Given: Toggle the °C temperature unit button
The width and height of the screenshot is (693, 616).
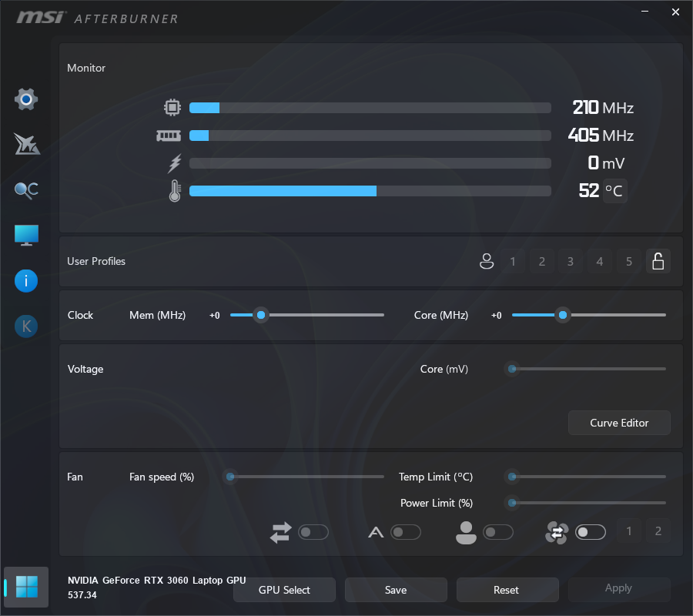Looking at the screenshot, I should pos(614,191).
